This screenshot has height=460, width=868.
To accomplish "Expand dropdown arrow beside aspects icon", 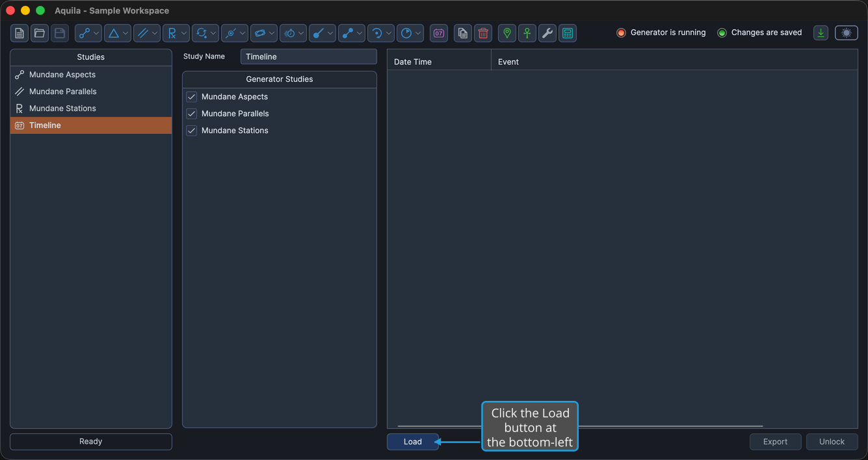I will click(x=96, y=33).
